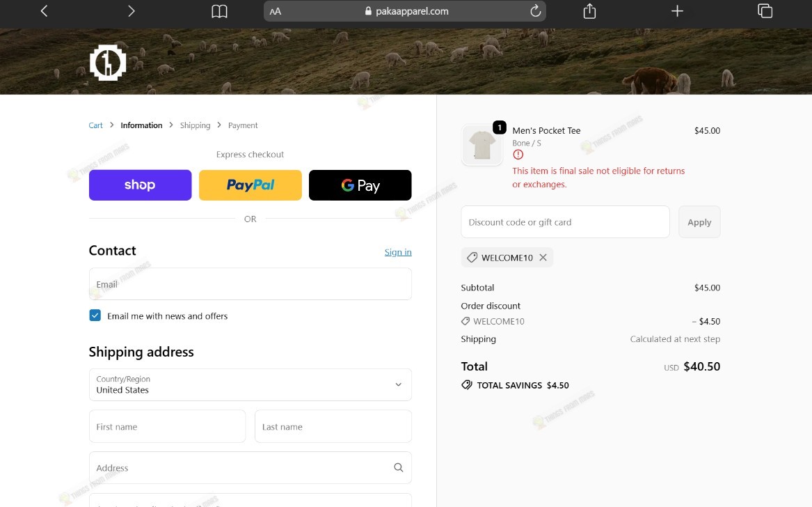The image size is (812, 507).
Task: Focus the Discount code or gift card field
Action: [565, 222]
